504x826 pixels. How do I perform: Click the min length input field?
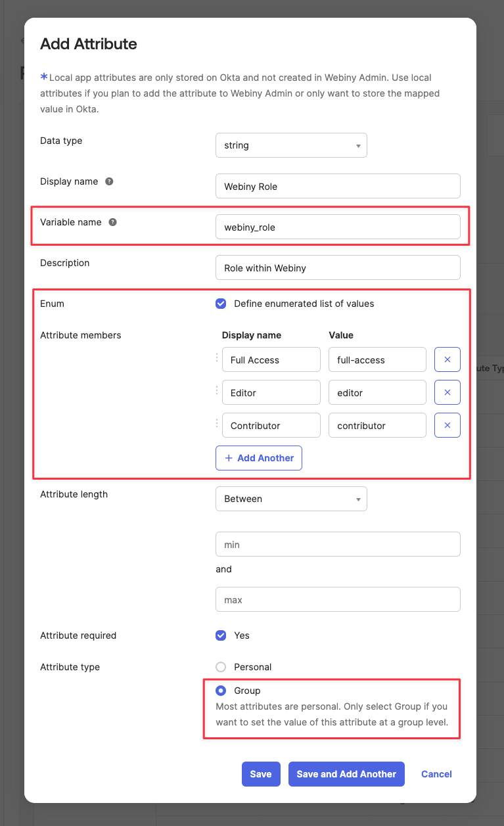coord(338,545)
